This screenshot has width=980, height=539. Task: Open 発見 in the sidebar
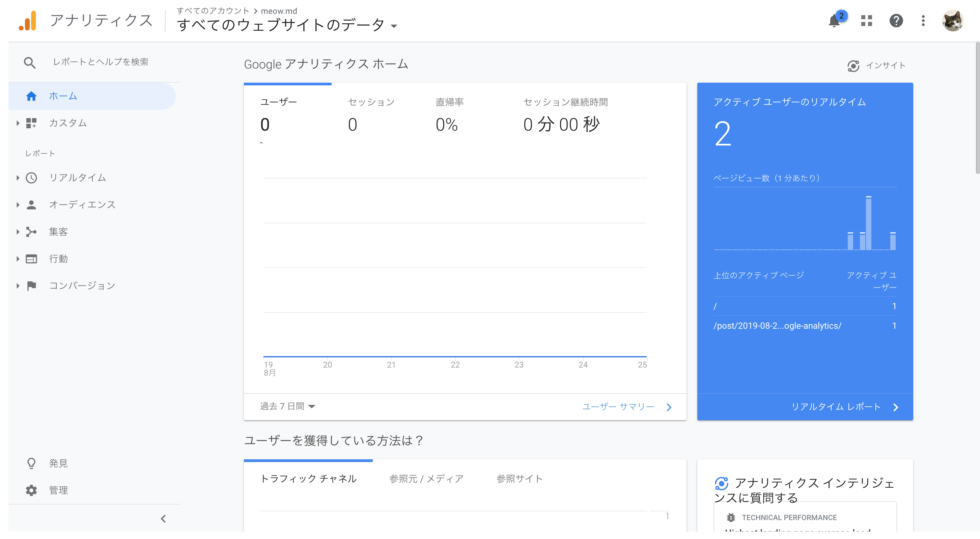click(x=58, y=463)
